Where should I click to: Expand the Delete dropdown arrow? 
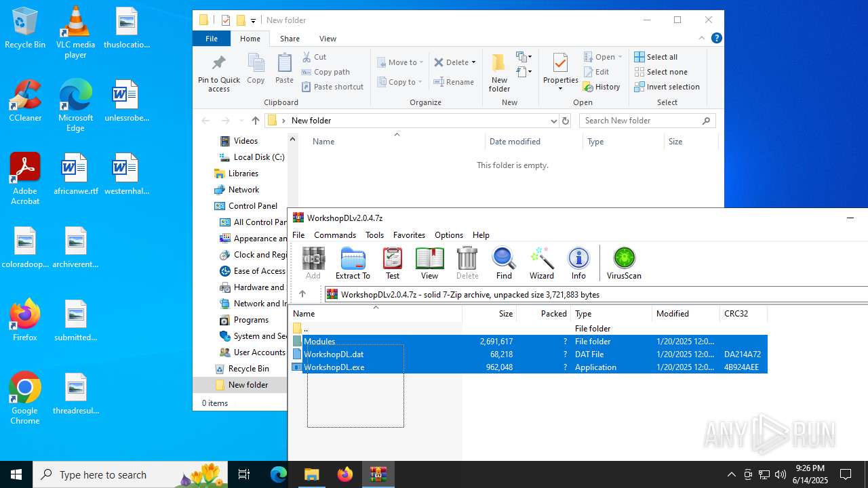(x=473, y=62)
